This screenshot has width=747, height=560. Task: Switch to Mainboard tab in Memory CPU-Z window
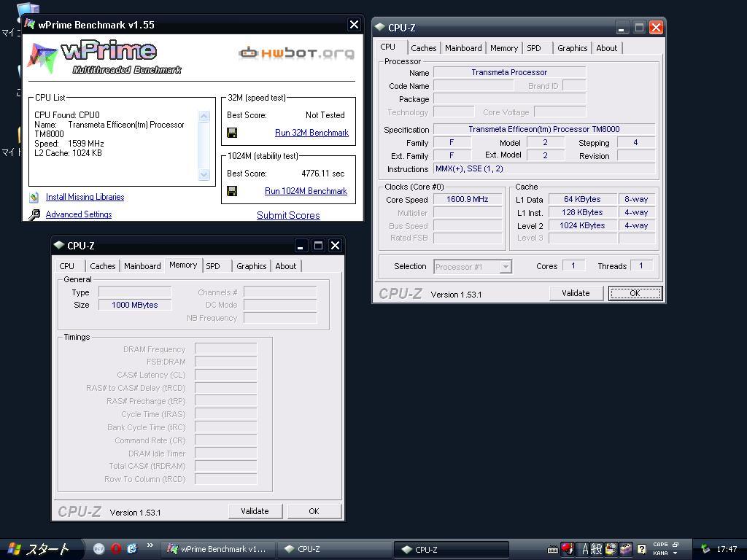pos(142,266)
